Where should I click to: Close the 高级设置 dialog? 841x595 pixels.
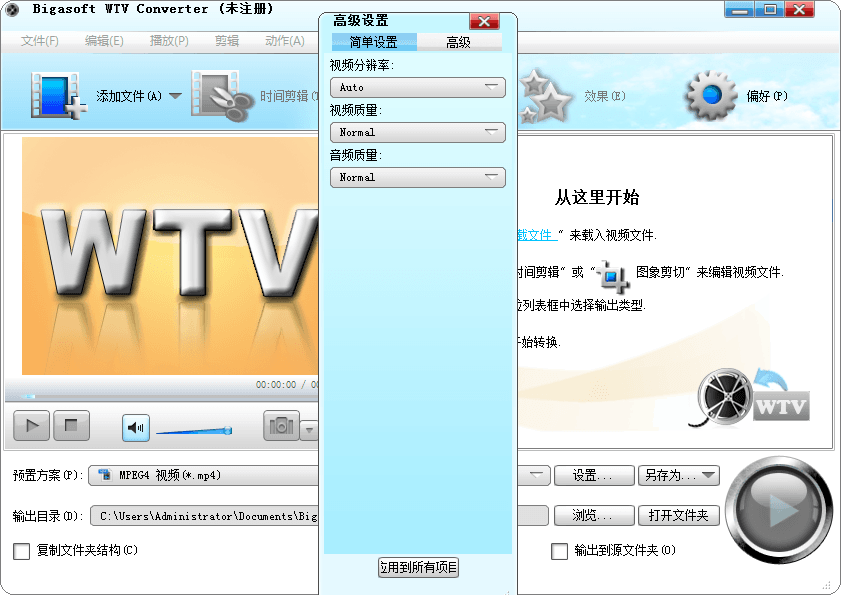pyautogui.click(x=484, y=21)
